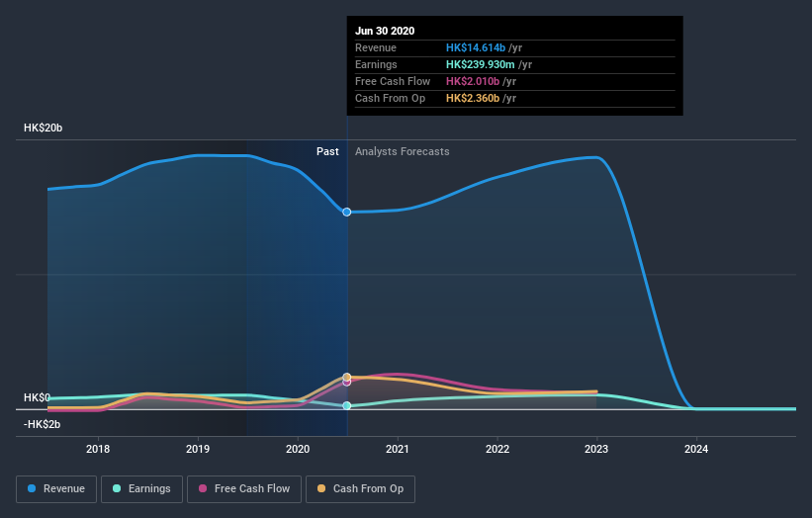Click the HK$0 y-axis label

(x=37, y=397)
